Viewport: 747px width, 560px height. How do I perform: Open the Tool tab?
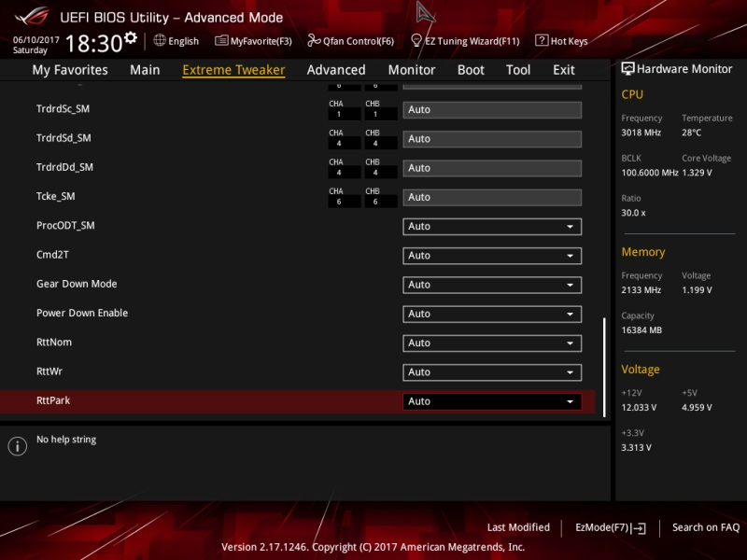518,70
